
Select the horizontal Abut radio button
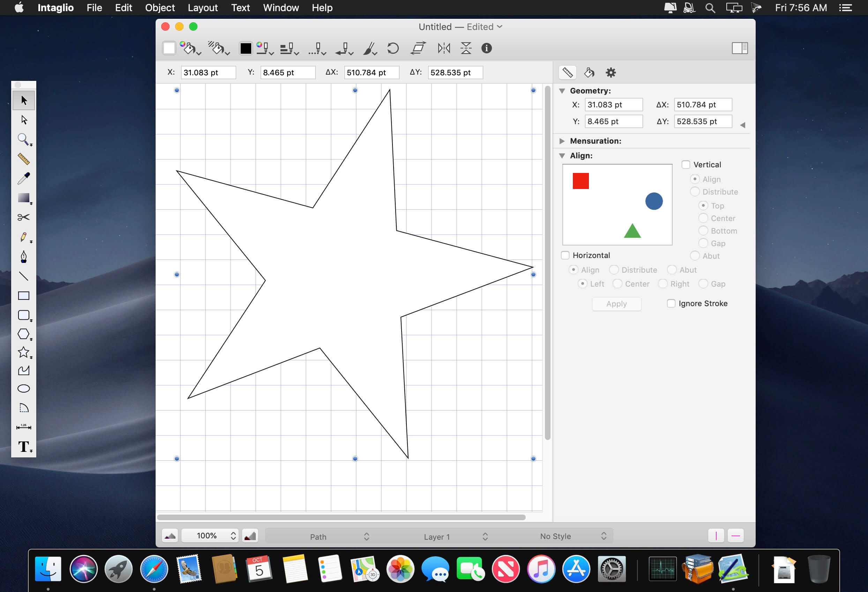(672, 270)
